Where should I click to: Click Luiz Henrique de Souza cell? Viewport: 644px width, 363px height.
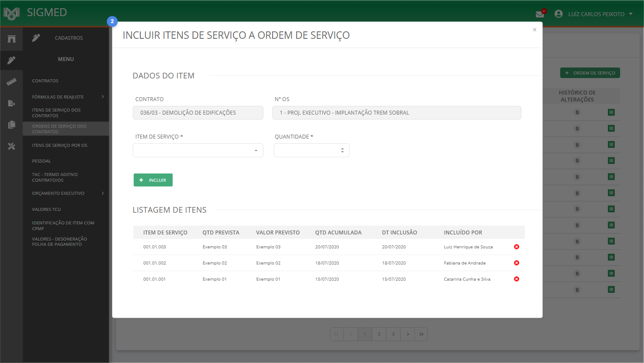pyautogui.click(x=468, y=247)
